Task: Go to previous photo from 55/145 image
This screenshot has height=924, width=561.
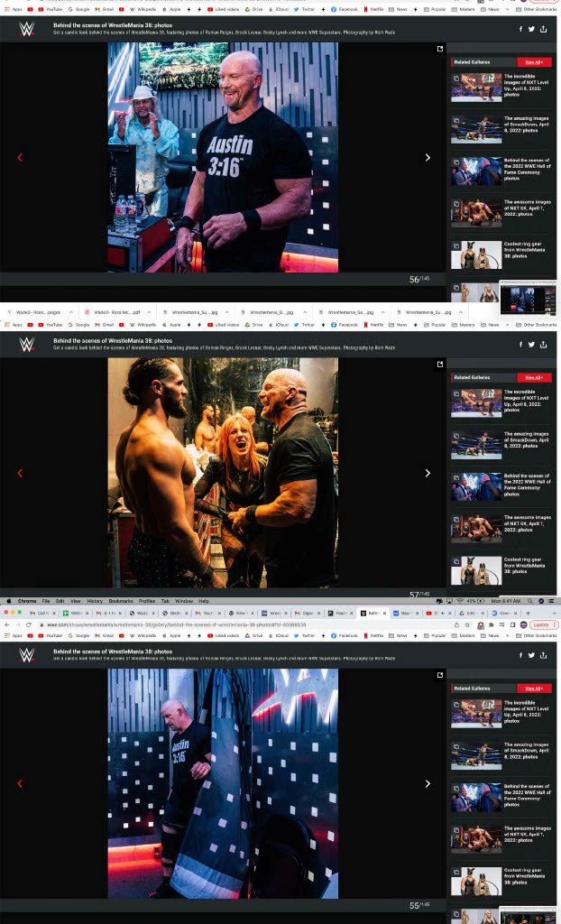Action: click(20, 784)
